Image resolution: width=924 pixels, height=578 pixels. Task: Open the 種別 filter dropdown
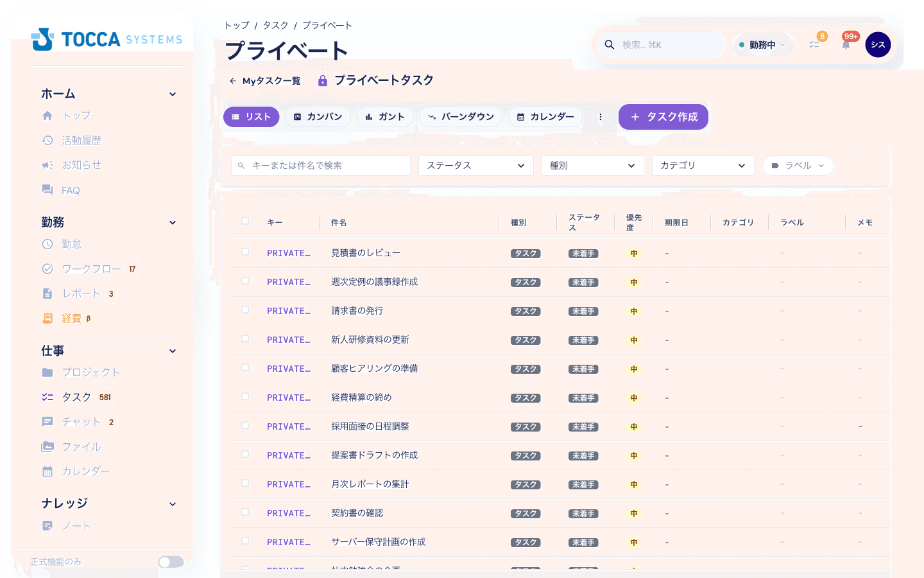[593, 166]
